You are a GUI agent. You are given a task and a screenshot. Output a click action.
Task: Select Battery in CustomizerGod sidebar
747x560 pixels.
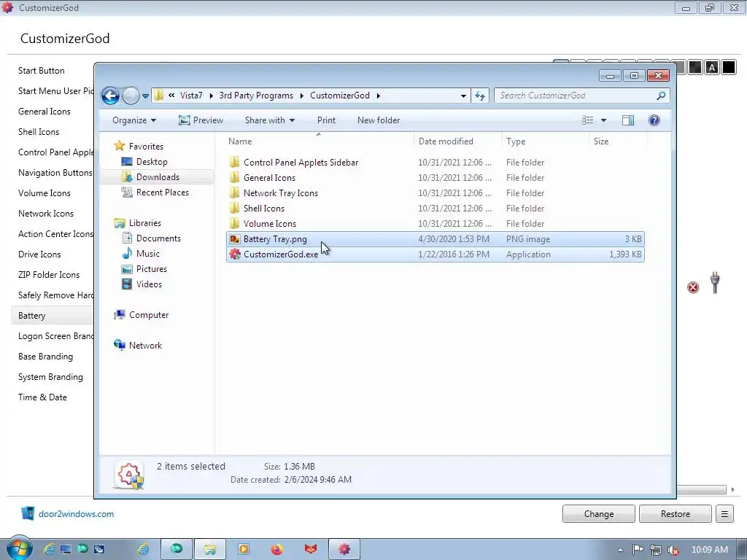coord(32,316)
